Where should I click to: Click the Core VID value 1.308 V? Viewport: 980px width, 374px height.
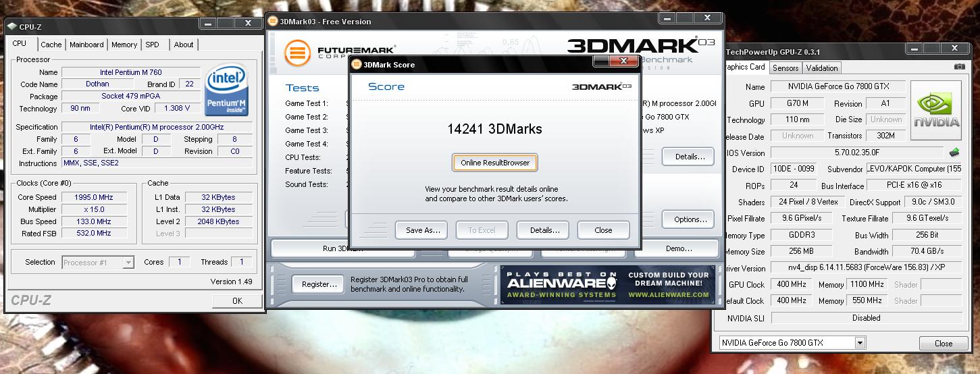pos(177,108)
